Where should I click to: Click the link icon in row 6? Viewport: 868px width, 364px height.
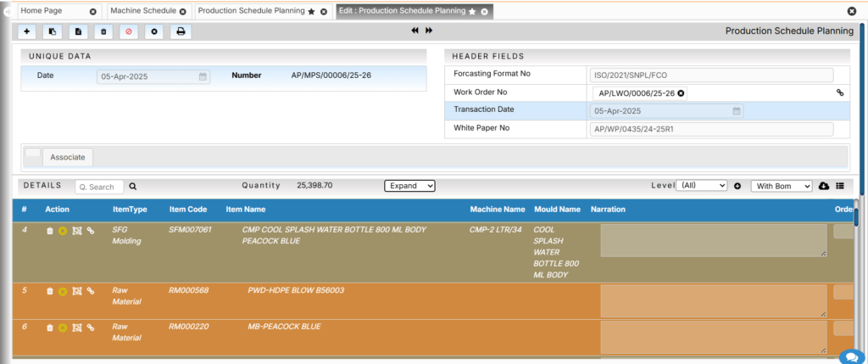91,328
